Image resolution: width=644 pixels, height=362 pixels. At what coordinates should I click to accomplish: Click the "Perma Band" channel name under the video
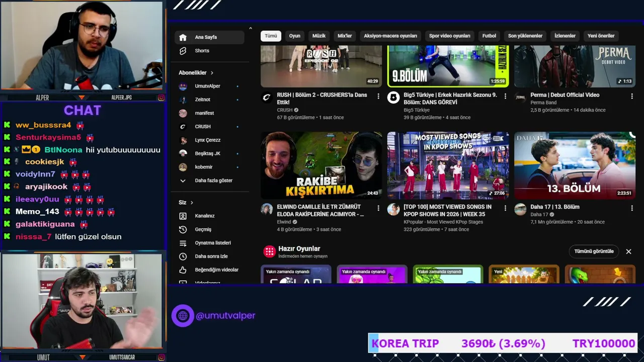click(x=543, y=103)
